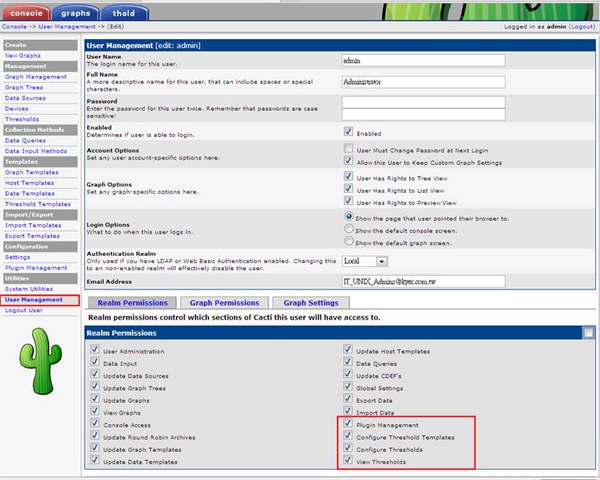This screenshot has width=600, height=480.
Task: Open System Utilities in sidebar
Action: [x=29, y=289]
